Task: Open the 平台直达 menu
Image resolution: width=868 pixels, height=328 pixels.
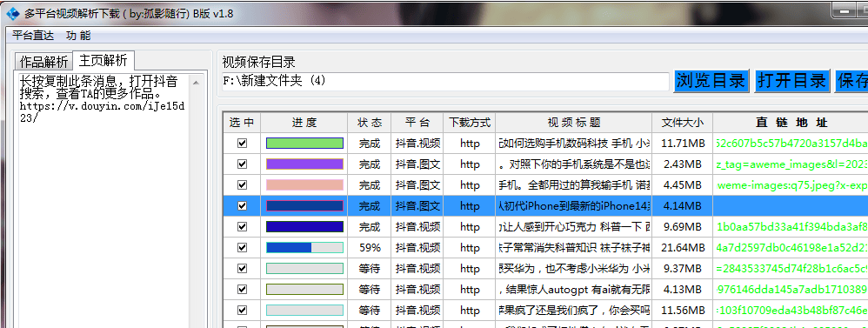Action: point(33,36)
